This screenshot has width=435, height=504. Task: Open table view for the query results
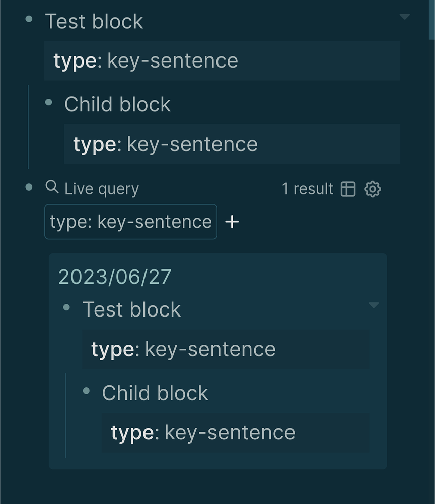tap(348, 188)
